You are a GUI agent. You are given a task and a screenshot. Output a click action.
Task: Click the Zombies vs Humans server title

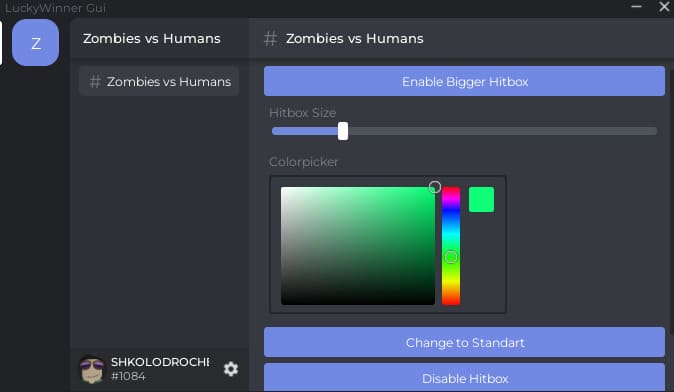152,39
